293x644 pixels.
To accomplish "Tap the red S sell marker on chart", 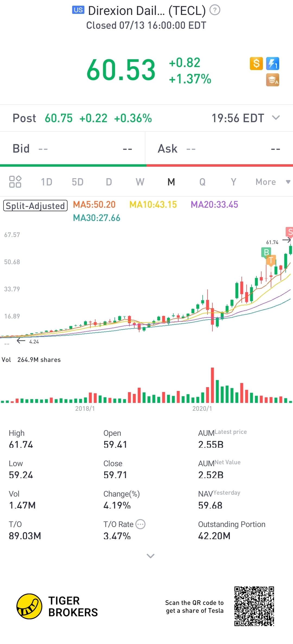I will click(289, 232).
